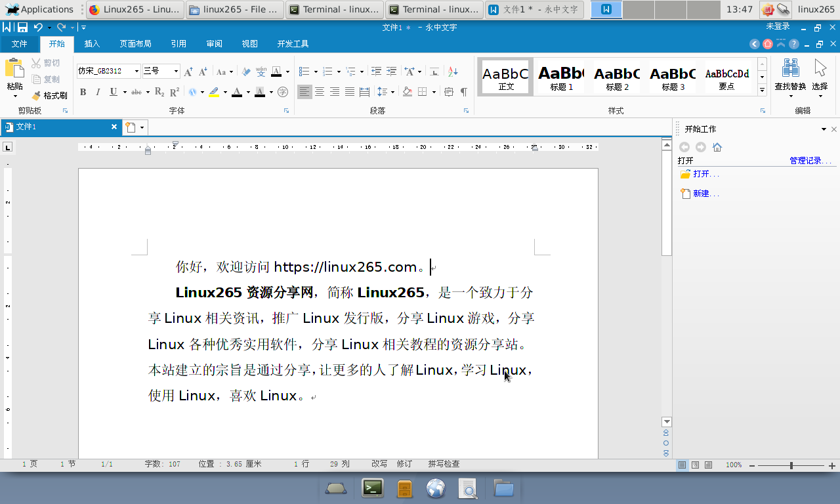Click the Save icon in quick access toolbar
The image size is (840, 504).
(x=22, y=28)
